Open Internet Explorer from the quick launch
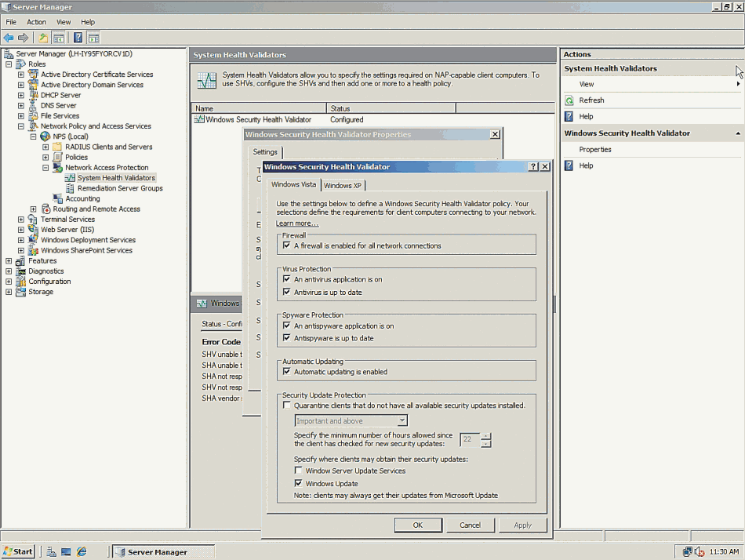Screen dimensions: 745x560 point(81,551)
